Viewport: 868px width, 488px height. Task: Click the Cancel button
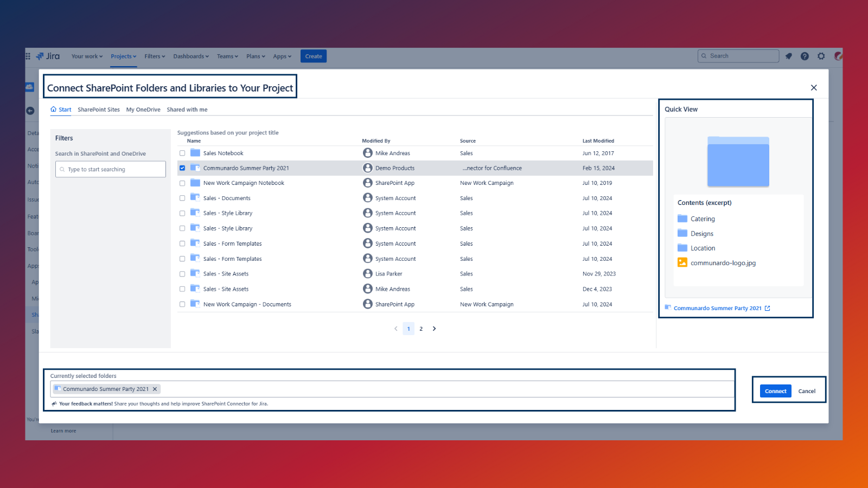[x=807, y=391]
